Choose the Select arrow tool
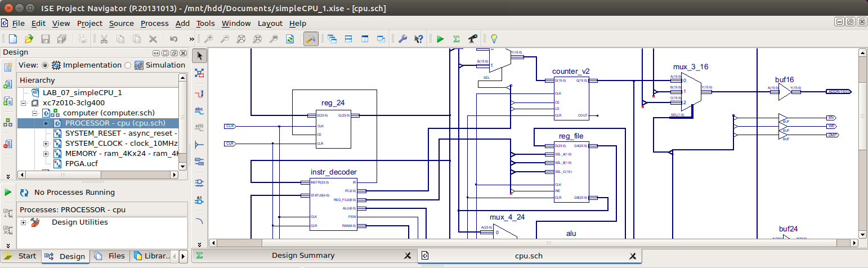 point(200,55)
